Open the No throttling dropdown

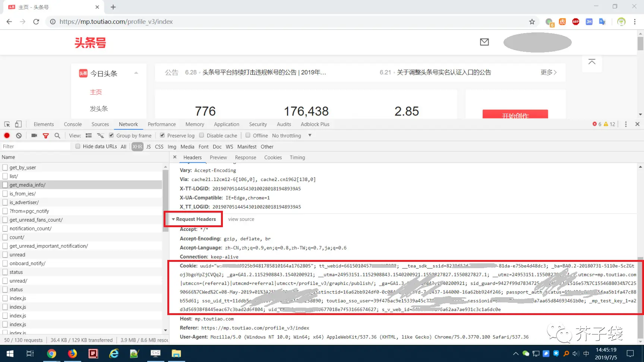tap(291, 136)
